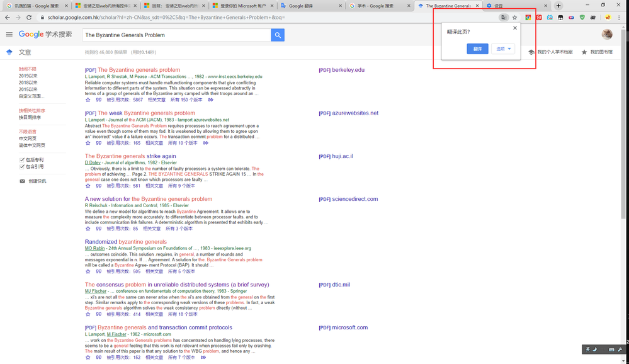Filter results since 2015
The height and width of the screenshot is (364, 629).
[28, 89]
